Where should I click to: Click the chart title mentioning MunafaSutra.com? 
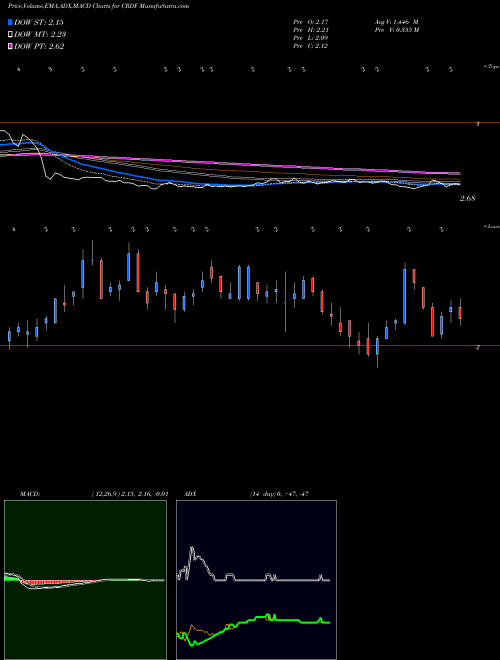click(98, 6)
